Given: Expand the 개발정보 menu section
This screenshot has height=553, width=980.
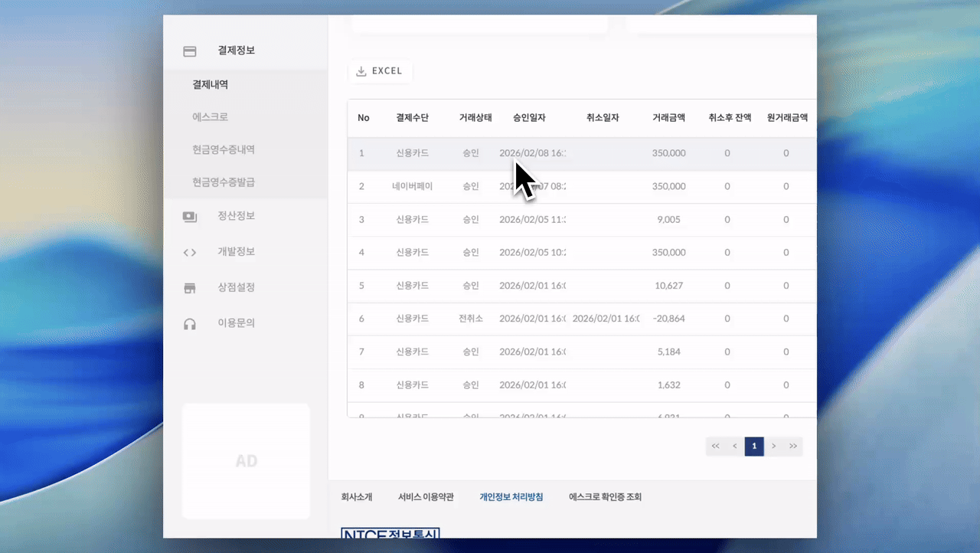Looking at the screenshot, I should (236, 252).
